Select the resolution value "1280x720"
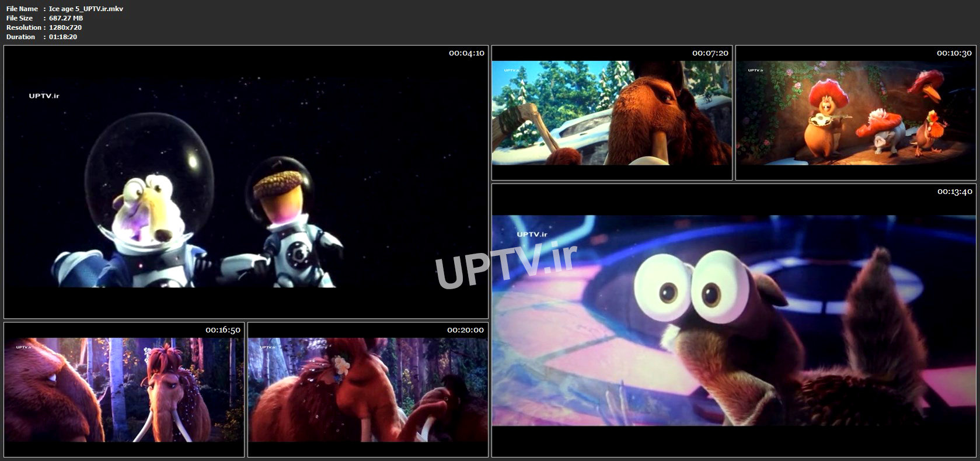The width and height of the screenshot is (980, 461). [x=65, y=27]
